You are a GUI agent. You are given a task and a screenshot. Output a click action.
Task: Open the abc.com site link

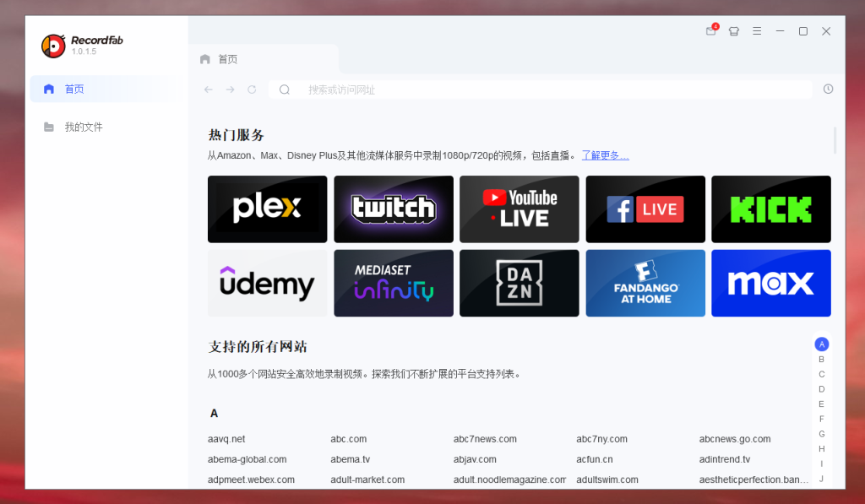[x=348, y=439]
